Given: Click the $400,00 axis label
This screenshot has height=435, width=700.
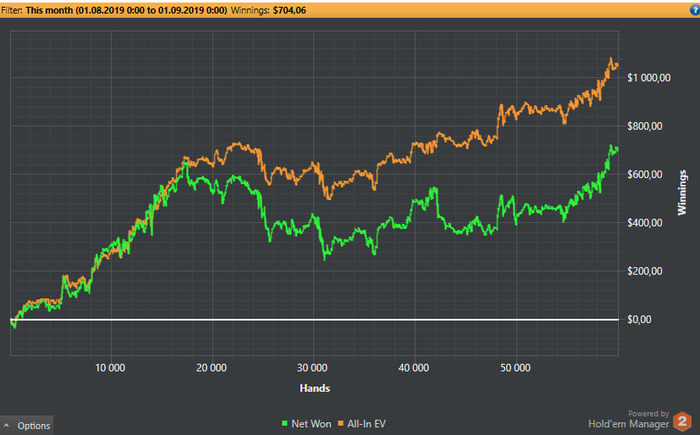Looking at the screenshot, I should click(645, 222).
